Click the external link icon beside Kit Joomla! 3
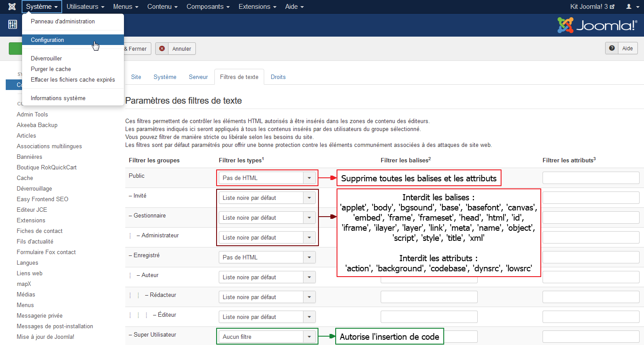This screenshot has height=345, width=644. point(612,7)
